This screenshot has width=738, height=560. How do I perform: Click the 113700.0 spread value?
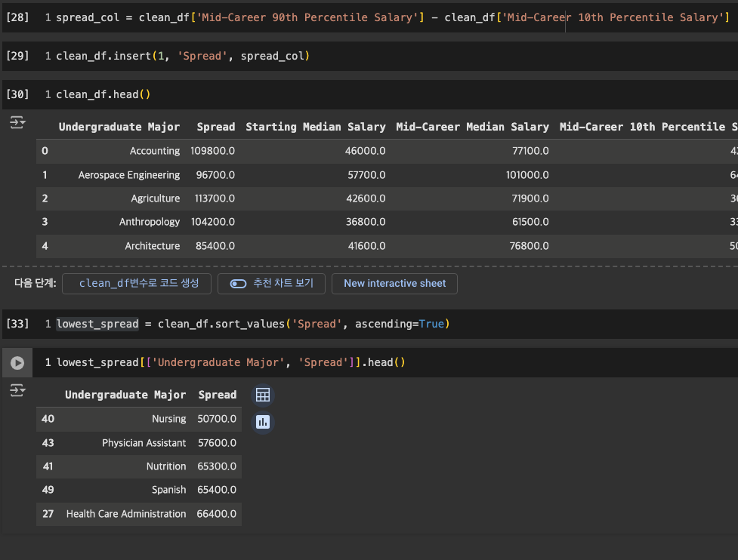215,198
